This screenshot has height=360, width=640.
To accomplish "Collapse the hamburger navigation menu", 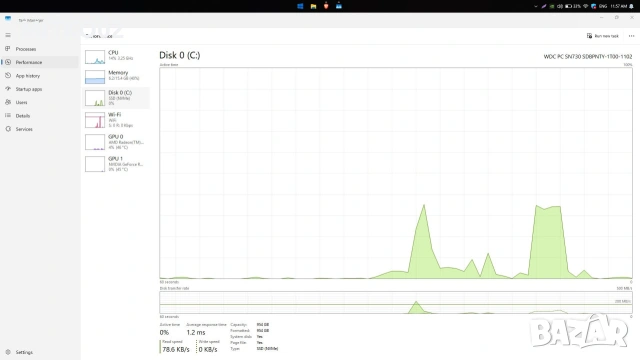I will pos(8,35).
